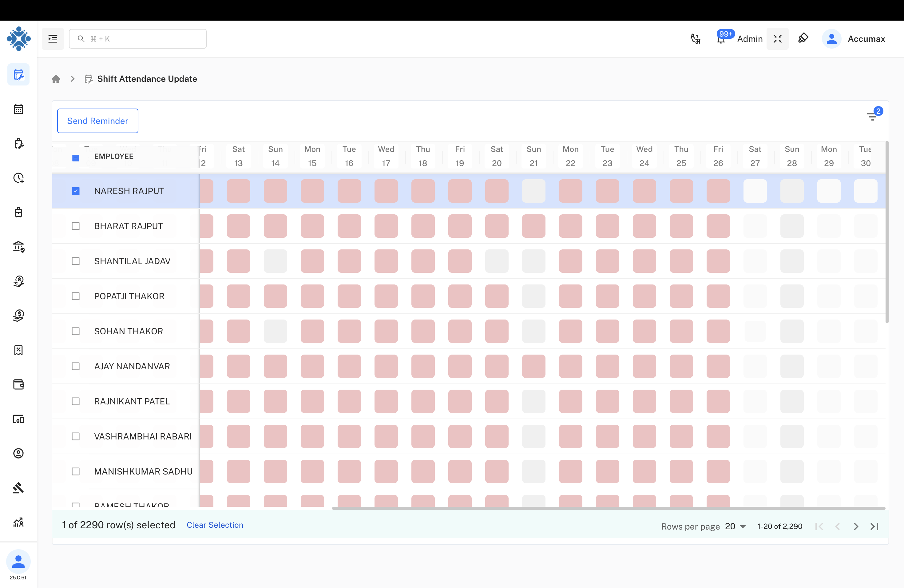The width and height of the screenshot is (904, 588).
Task: Open the reports chart icon at sidebar bottom
Action: pyautogui.click(x=18, y=522)
